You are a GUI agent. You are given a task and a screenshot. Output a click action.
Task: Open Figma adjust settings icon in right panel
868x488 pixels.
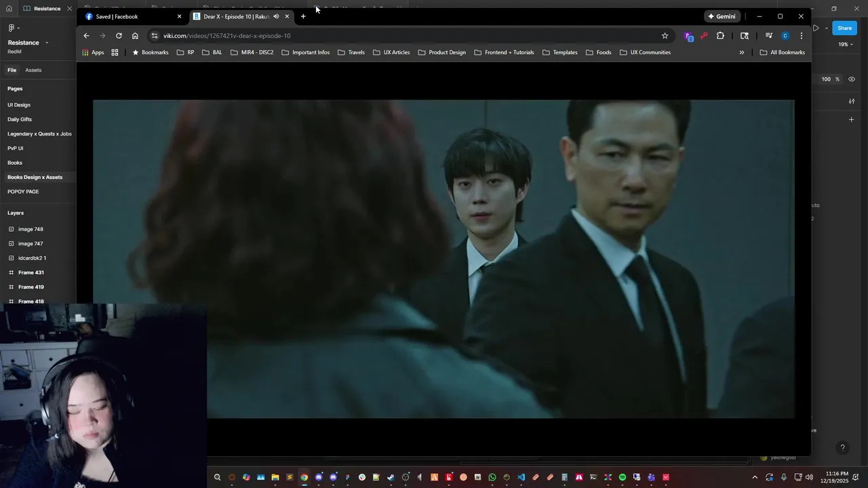point(852,101)
